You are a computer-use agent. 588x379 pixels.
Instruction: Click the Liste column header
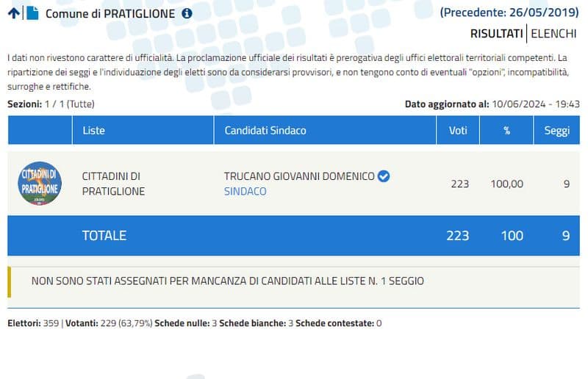coord(93,130)
